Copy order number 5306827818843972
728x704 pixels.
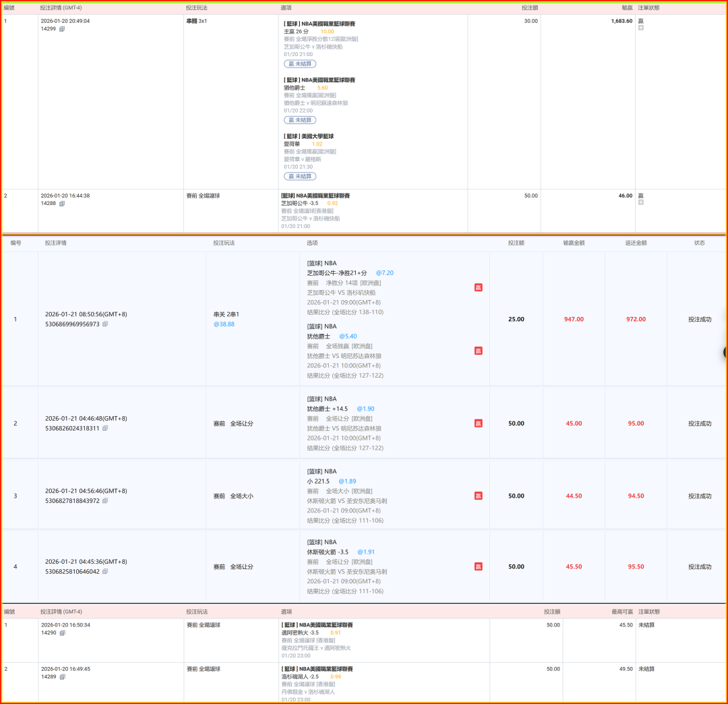coord(105,501)
